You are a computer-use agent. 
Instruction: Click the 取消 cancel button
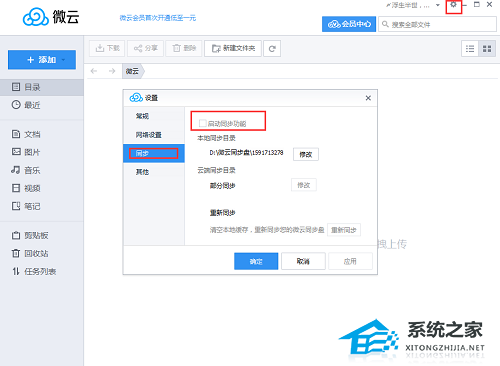click(303, 261)
